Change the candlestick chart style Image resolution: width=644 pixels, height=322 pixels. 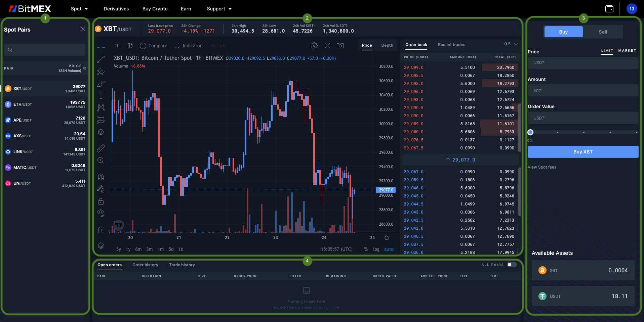tap(130, 46)
